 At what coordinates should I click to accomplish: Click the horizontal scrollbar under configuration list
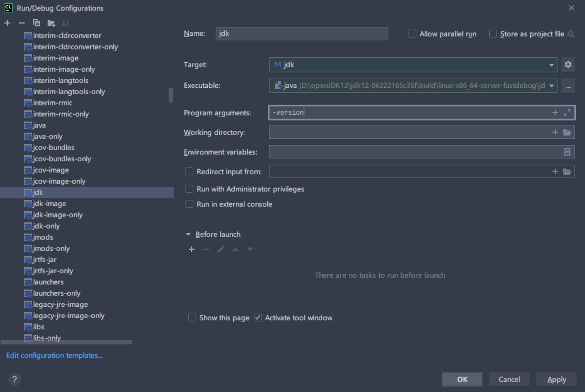[x=66, y=342]
